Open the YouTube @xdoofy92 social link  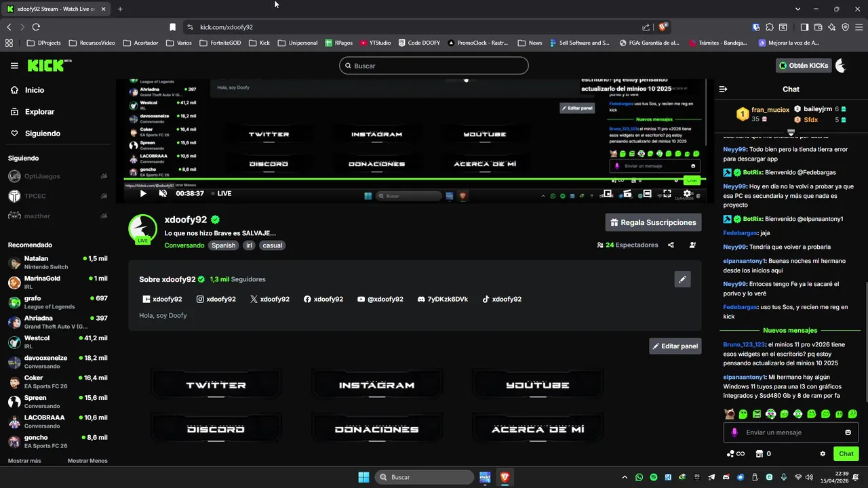(x=380, y=299)
